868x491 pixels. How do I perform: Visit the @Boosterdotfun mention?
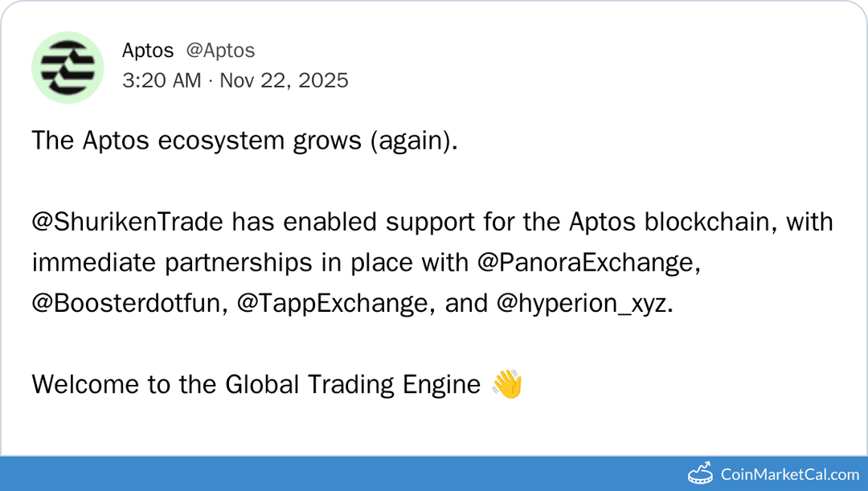(x=128, y=303)
